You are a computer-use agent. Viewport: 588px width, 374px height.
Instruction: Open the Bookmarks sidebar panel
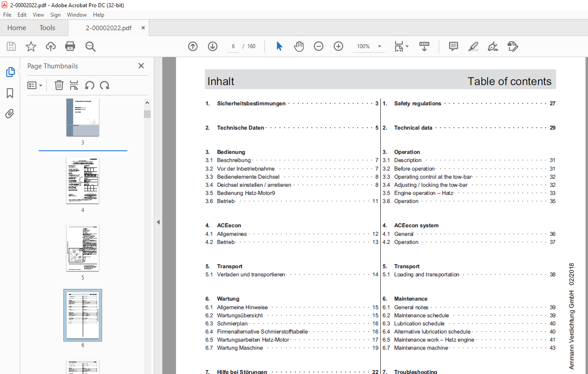(x=10, y=93)
